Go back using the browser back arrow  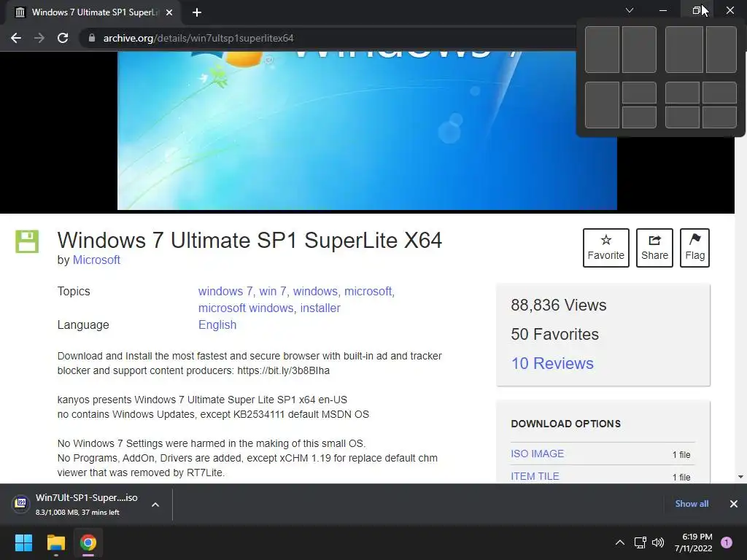point(16,38)
